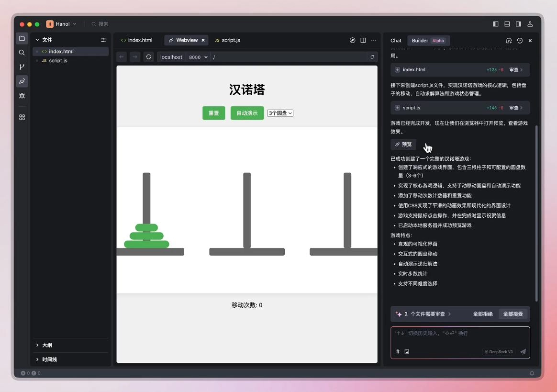Open the Source Control panel
Viewport: 557px width, 392px height.
point(22,67)
